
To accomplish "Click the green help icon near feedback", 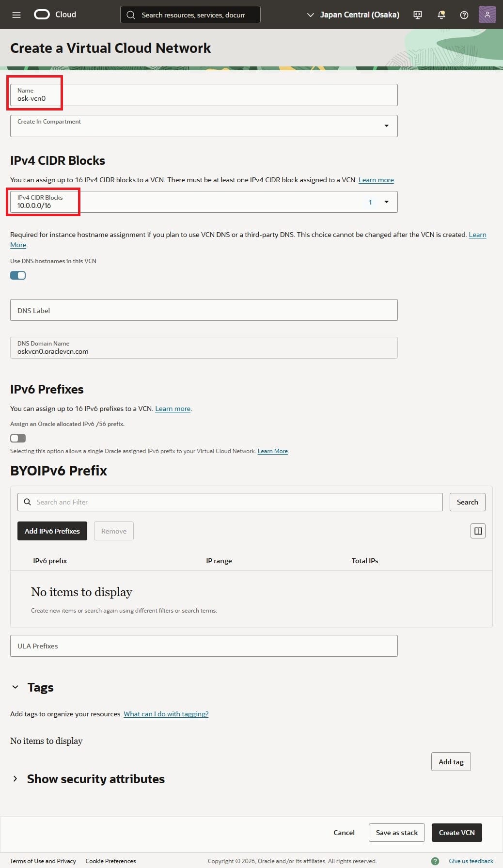I will (x=435, y=861).
